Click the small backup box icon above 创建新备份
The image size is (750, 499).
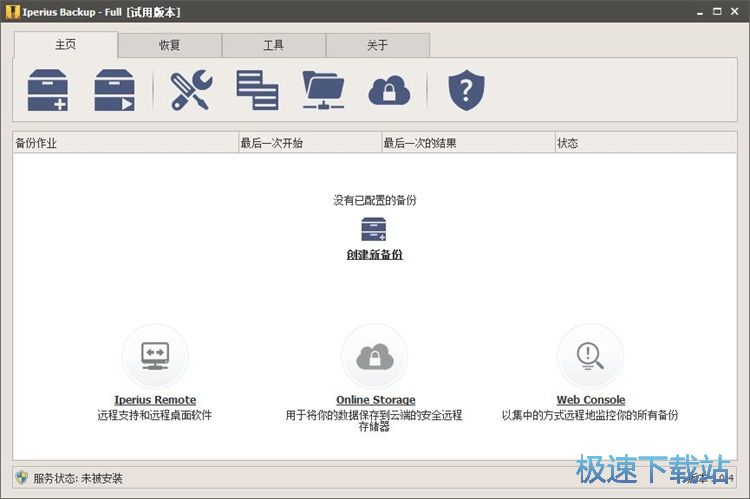374,229
